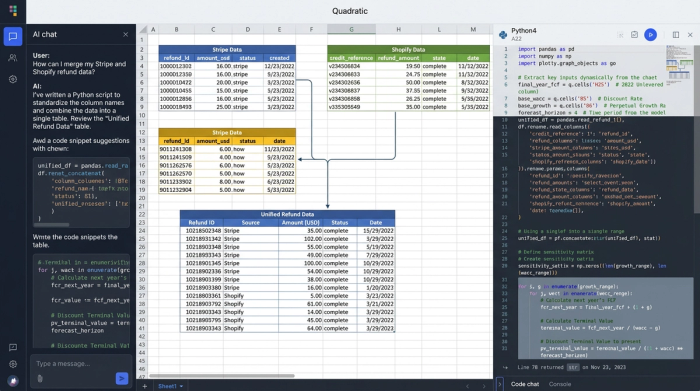Click the grayed icon left of chart icon
700x391 pixels.
620,35
